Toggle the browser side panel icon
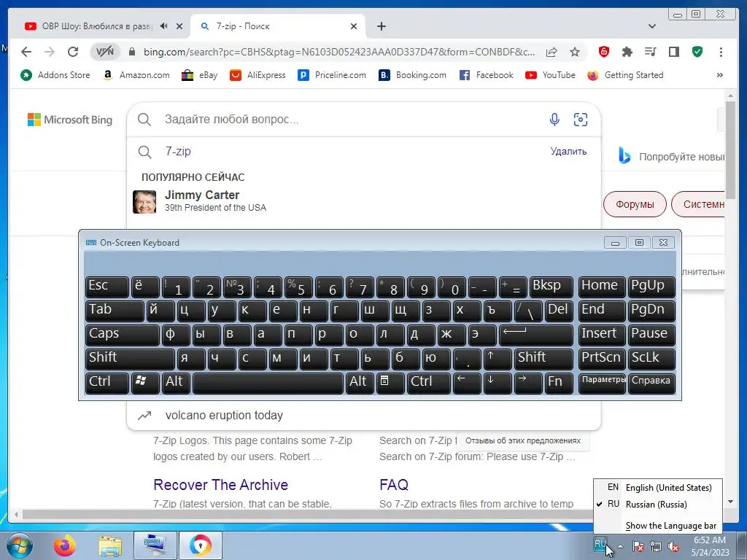Screen dimensions: 747x560 point(673,52)
